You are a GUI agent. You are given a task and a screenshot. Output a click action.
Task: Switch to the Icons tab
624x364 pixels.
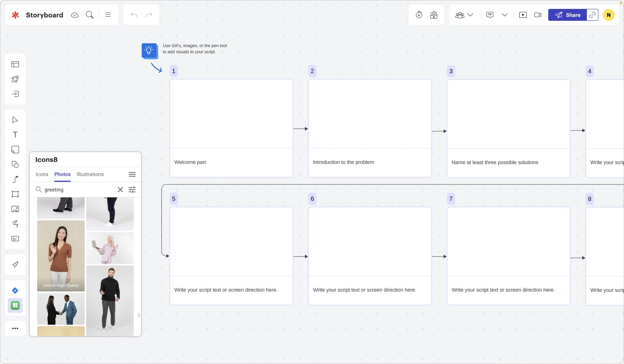click(x=42, y=174)
